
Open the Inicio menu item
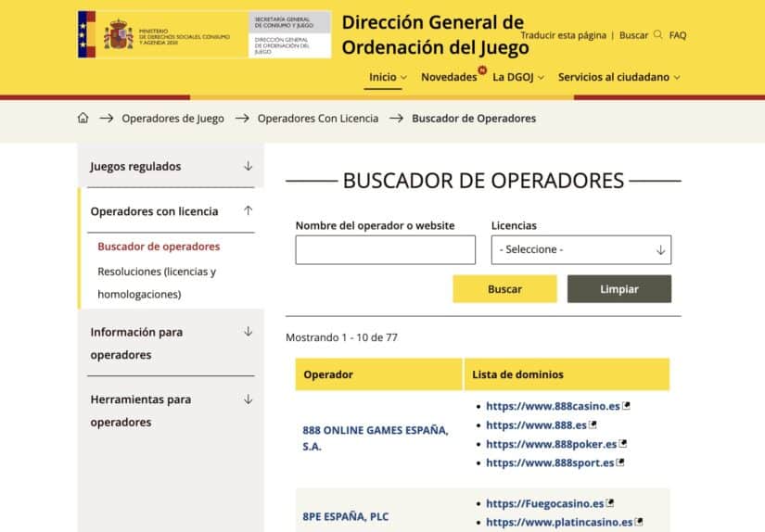click(x=382, y=77)
